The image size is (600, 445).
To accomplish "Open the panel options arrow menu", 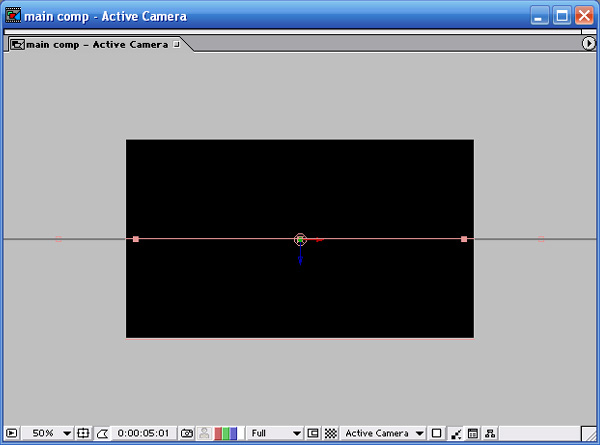I will pyautogui.click(x=589, y=43).
